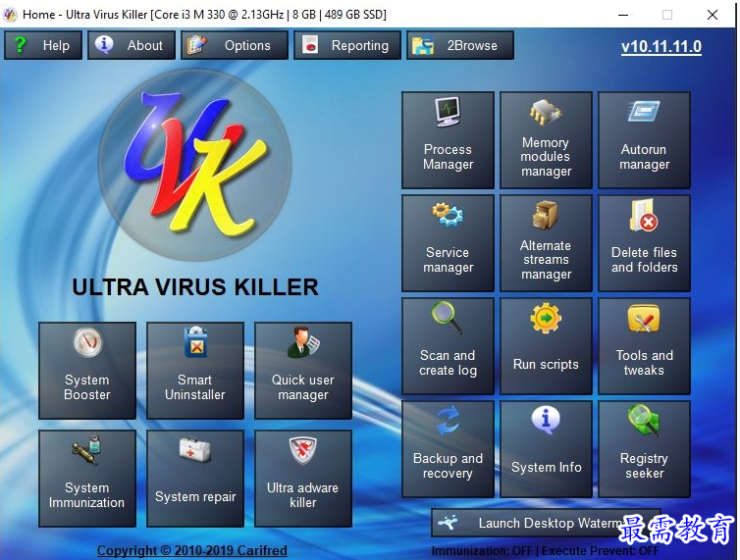Open the System repair tile

click(195, 479)
